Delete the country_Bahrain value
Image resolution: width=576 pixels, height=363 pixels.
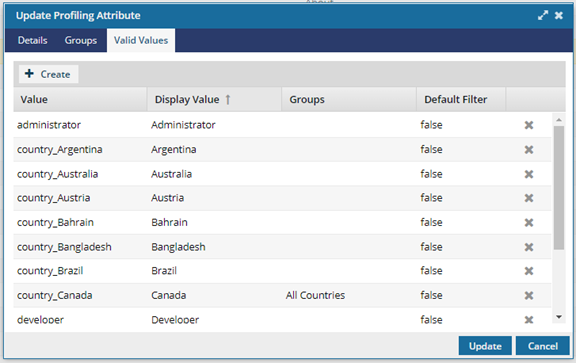529,222
